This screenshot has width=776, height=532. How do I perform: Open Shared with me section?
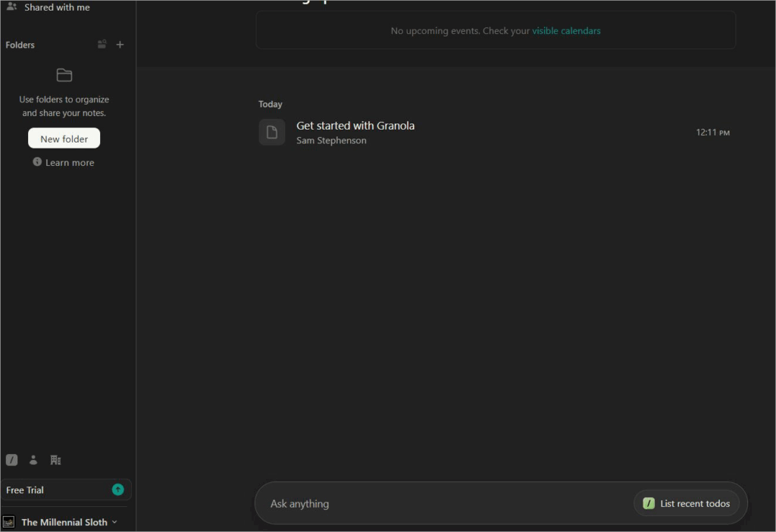pyautogui.click(x=57, y=8)
